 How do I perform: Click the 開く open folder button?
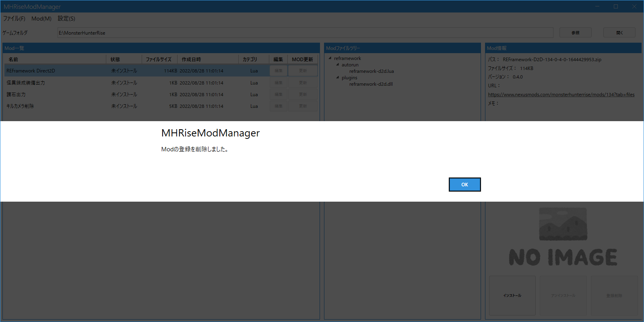tap(619, 33)
